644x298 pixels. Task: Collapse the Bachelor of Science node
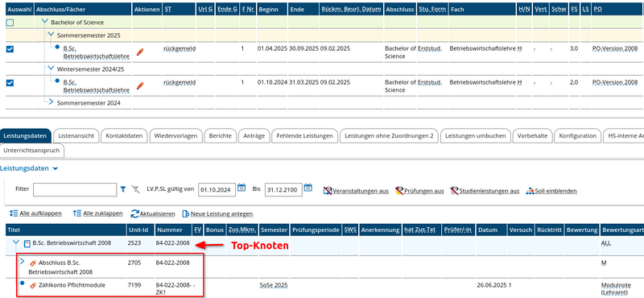pos(45,22)
